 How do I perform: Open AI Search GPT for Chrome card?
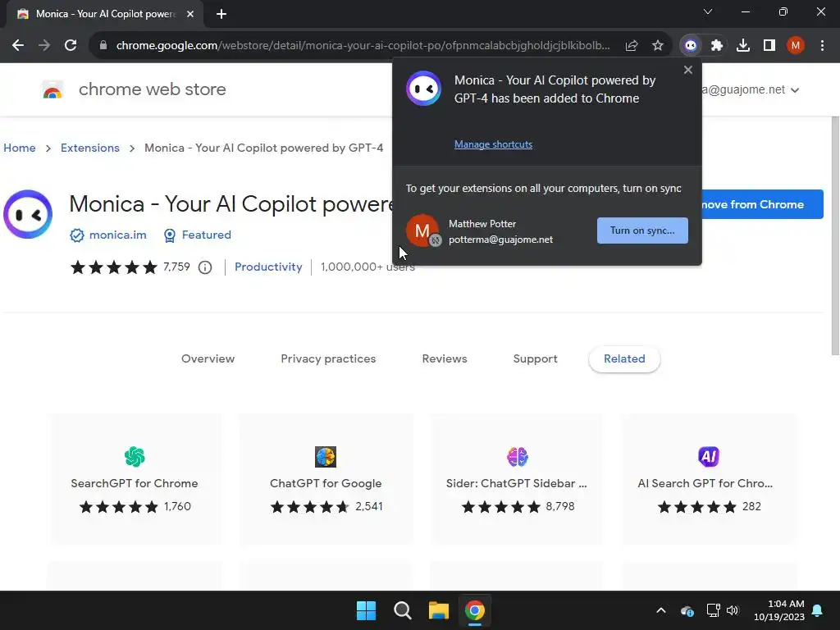709,478
